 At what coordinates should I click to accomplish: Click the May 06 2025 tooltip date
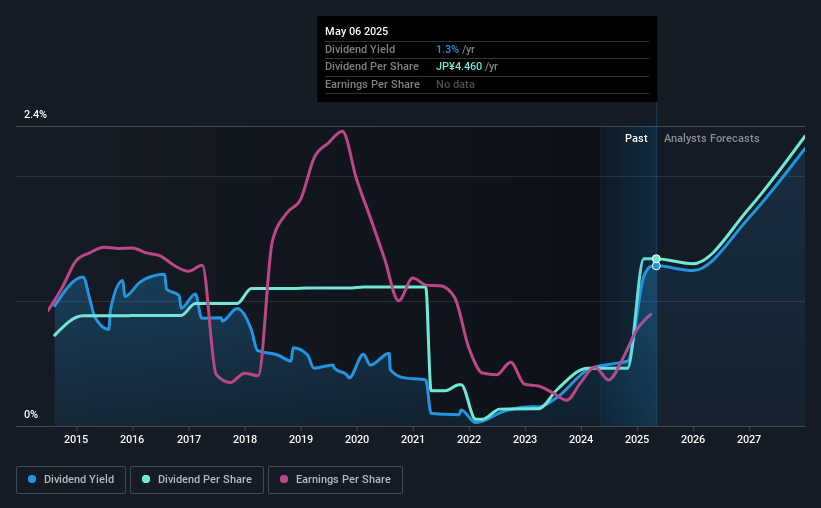(357, 31)
